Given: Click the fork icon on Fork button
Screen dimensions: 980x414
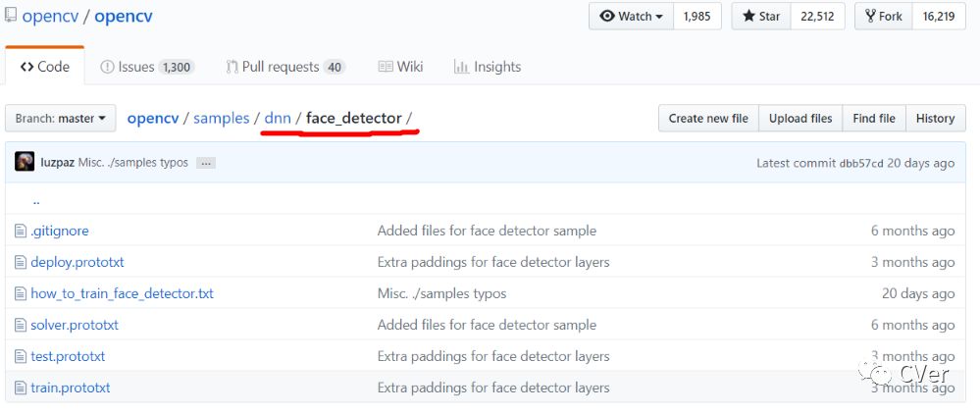Looking at the screenshot, I should [x=870, y=17].
